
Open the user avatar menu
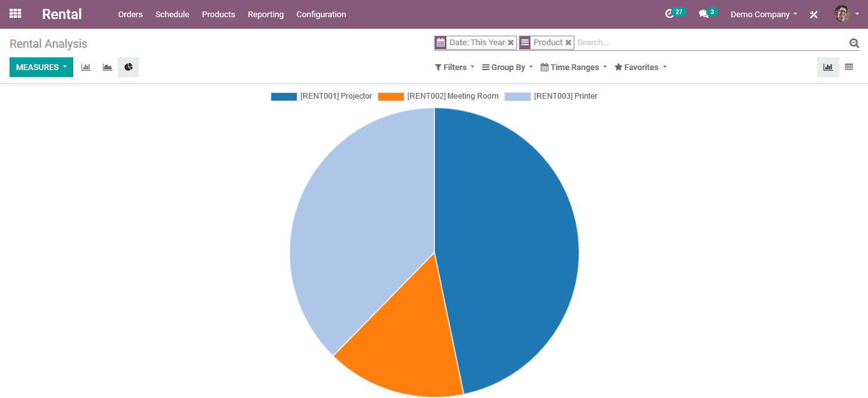pyautogui.click(x=846, y=13)
